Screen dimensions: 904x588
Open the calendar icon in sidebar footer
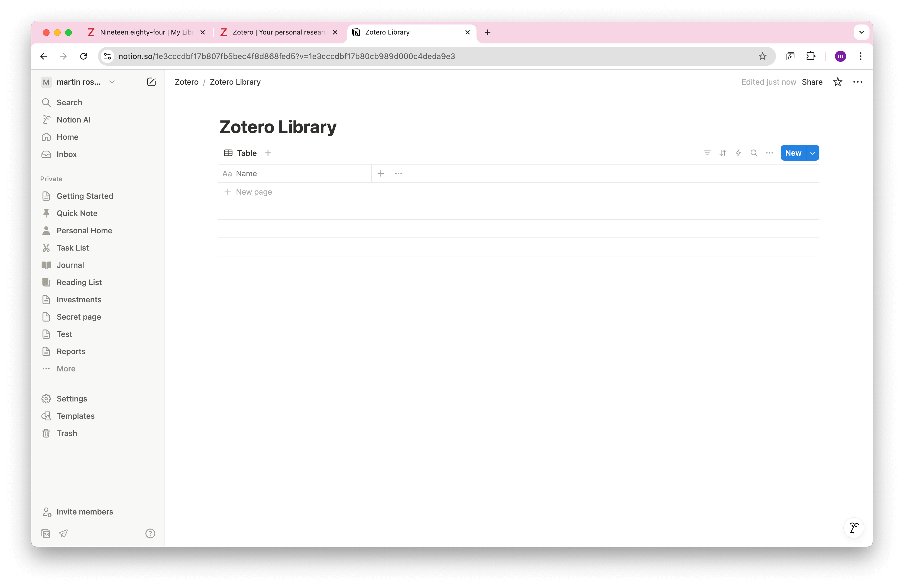pyautogui.click(x=46, y=533)
